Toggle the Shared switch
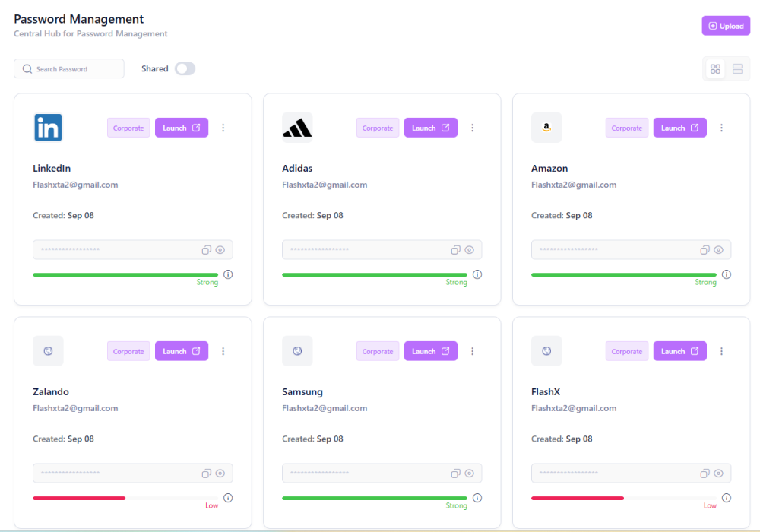The height and width of the screenshot is (532, 760). pyautogui.click(x=185, y=68)
